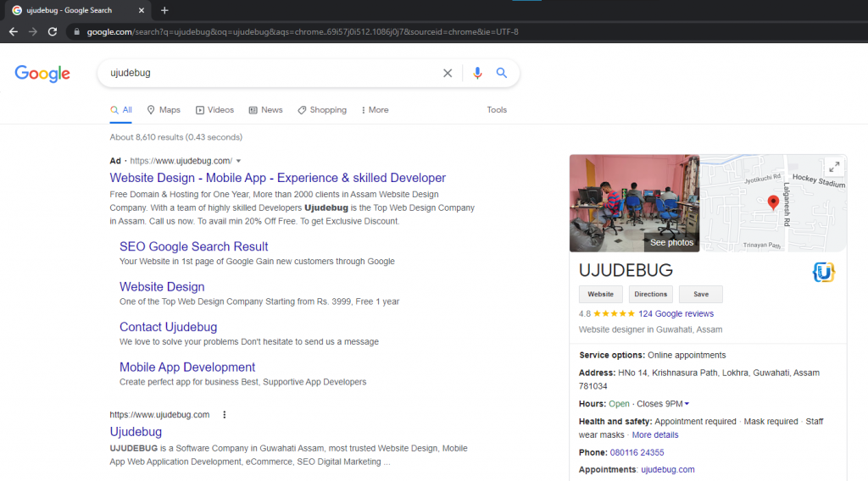Switch to the Maps tab

(164, 110)
